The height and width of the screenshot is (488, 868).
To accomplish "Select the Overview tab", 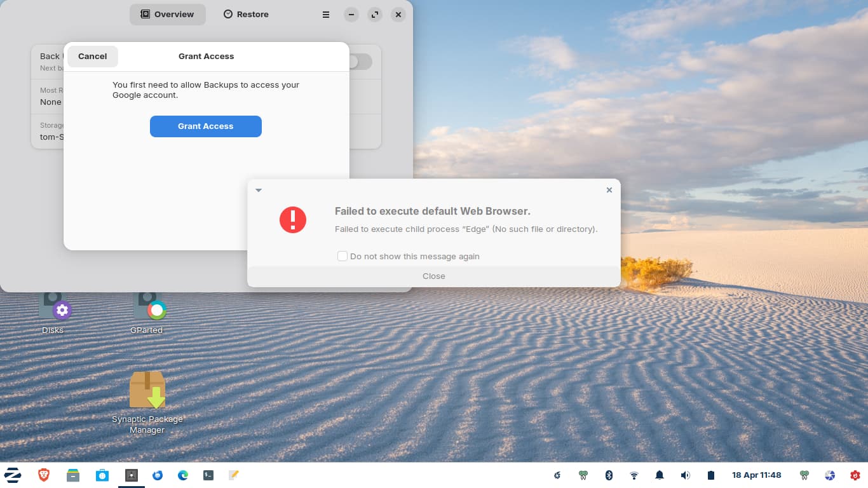I will [167, 14].
